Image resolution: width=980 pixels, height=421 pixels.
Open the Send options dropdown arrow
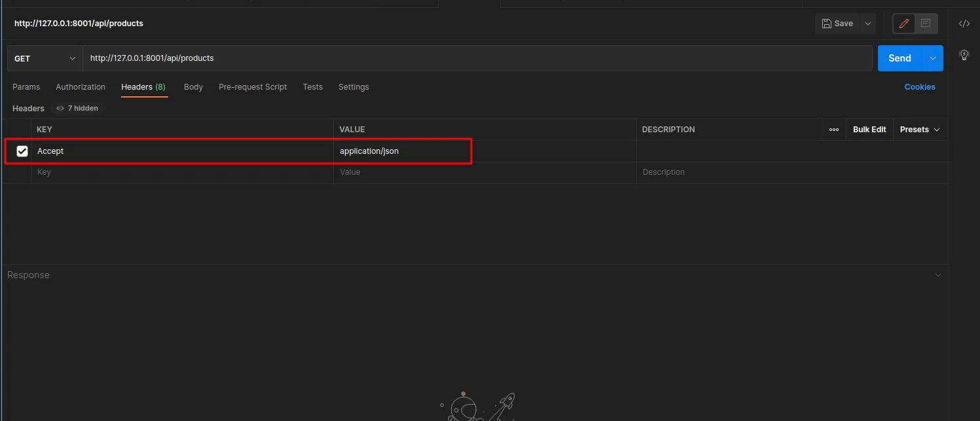click(x=933, y=58)
